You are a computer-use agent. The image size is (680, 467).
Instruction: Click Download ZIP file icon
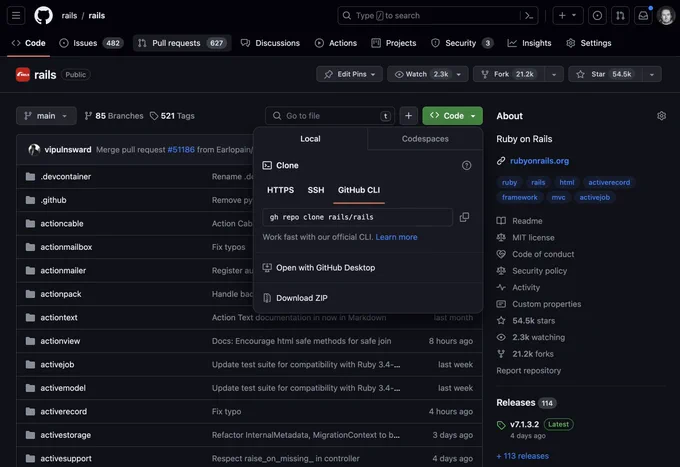[267, 298]
